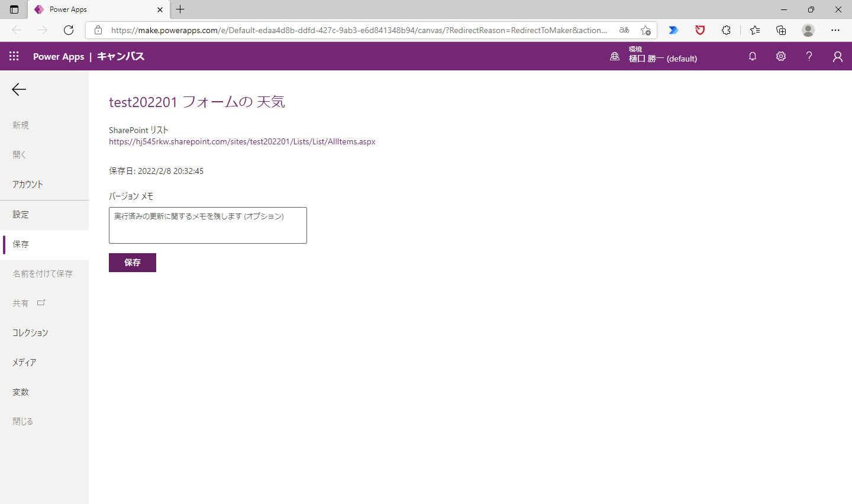View site information lock icon
This screenshot has height=504, width=852.
click(x=98, y=30)
